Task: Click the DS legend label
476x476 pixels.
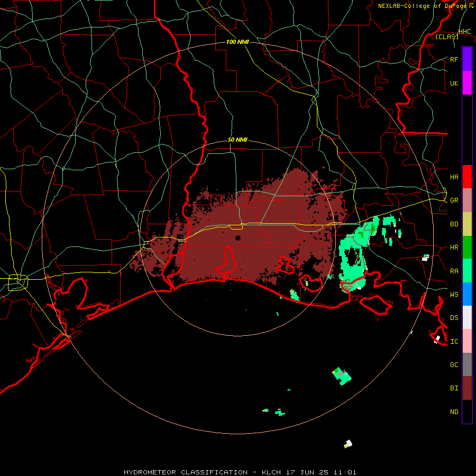Action: click(454, 318)
